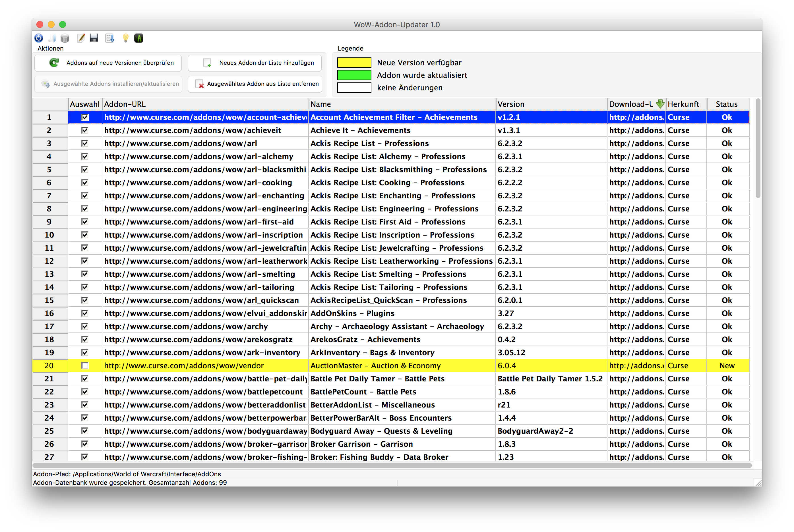Screen dimensions: 794x532
Task: Sort by the Status column header
Action: click(727, 104)
